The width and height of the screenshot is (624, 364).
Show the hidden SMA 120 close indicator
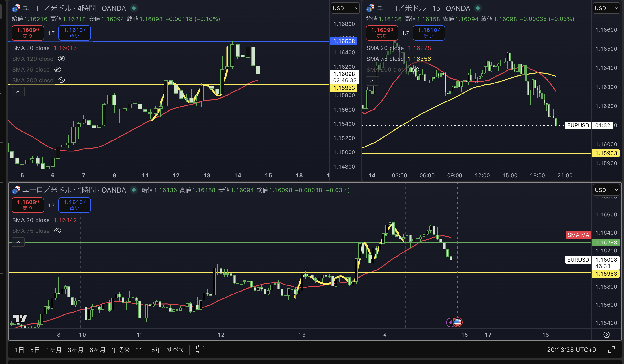click(61, 59)
